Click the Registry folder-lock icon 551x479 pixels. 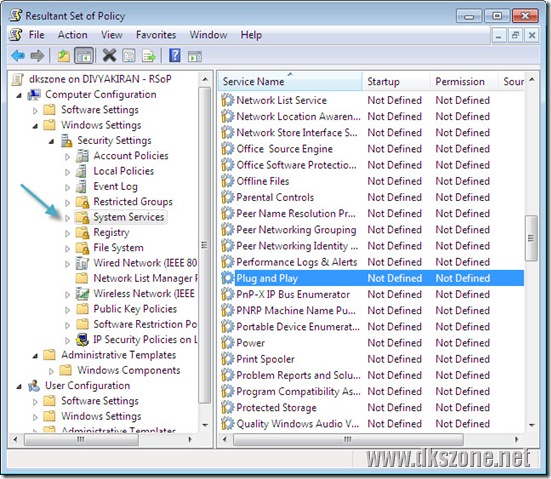(83, 233)
